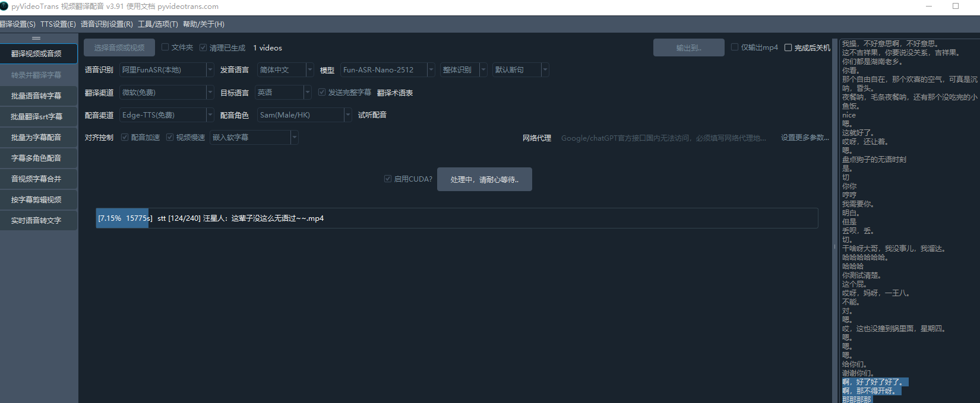Toggle the 发送完整字幕 checkbox
This screenshot has height=403, width=980.
[322, 92]
